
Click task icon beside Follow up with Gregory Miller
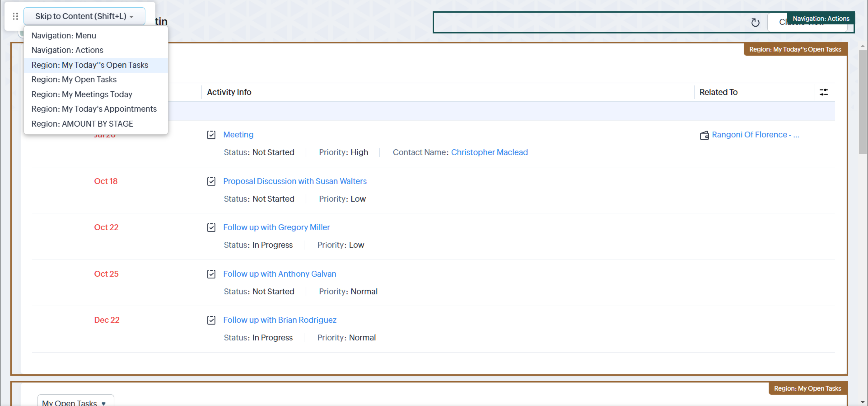(x=211, y=228)
